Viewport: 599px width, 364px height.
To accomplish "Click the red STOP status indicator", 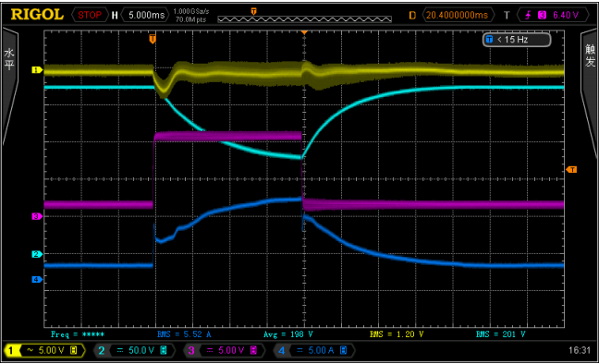I will pyautogui.click(x=90, y=16).
